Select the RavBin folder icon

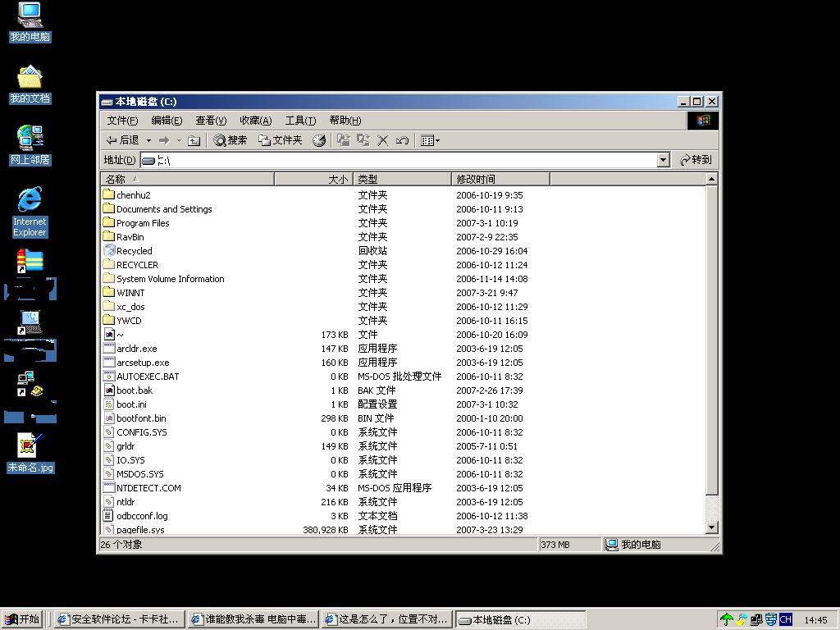click(109, 236)
